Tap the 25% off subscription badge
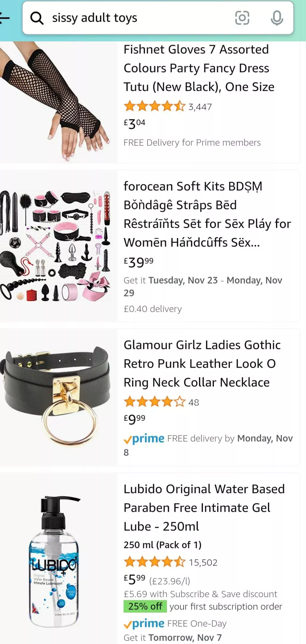306x644 pixels. click(145, 606)
